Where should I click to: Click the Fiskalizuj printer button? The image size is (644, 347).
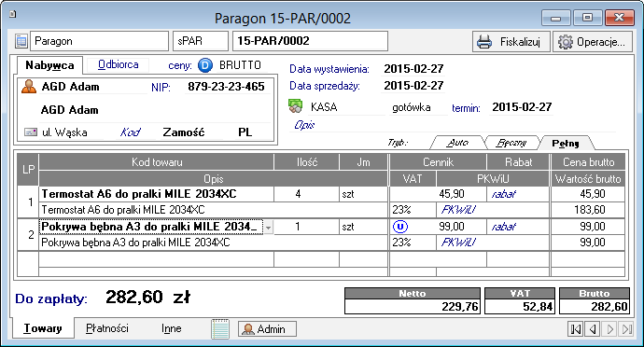[511, 41]
